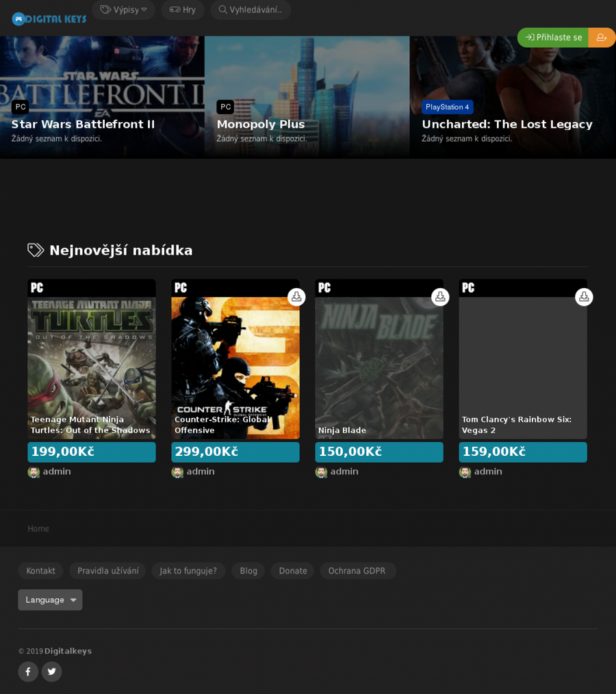
Task: Click the PC label on Rainbow Six card
Action: [468, 288]
